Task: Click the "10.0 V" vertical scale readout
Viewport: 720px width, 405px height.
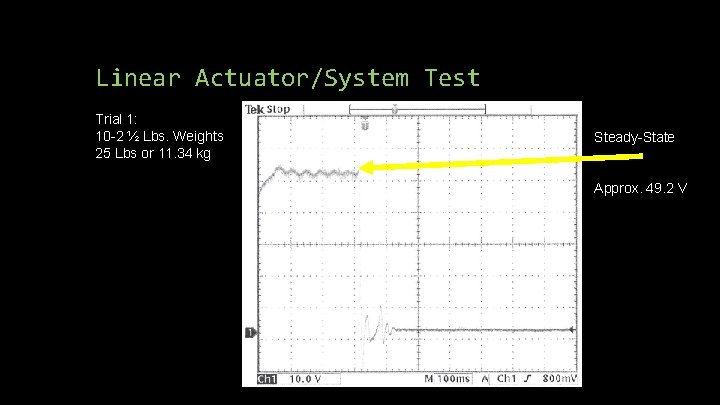Action: pyautogui.click(x=305, y=379)
